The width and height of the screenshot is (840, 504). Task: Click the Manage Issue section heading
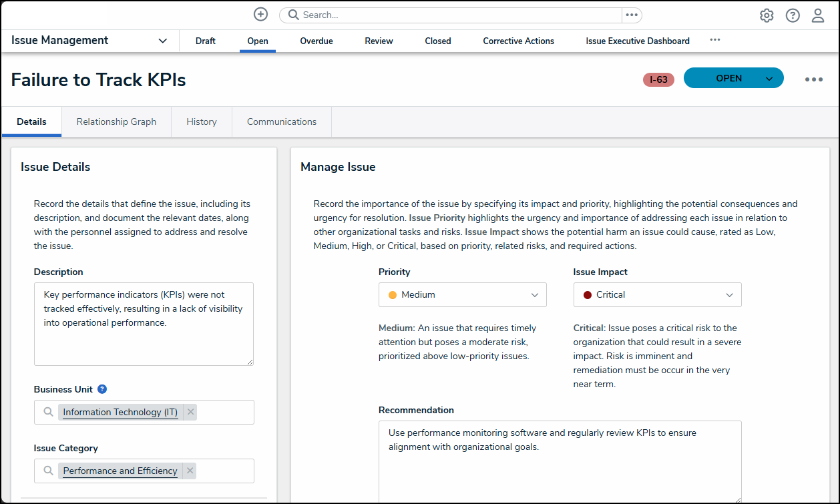(338, 167)
